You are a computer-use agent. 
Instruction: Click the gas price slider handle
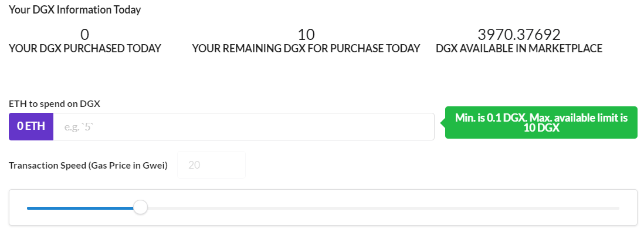140,207
